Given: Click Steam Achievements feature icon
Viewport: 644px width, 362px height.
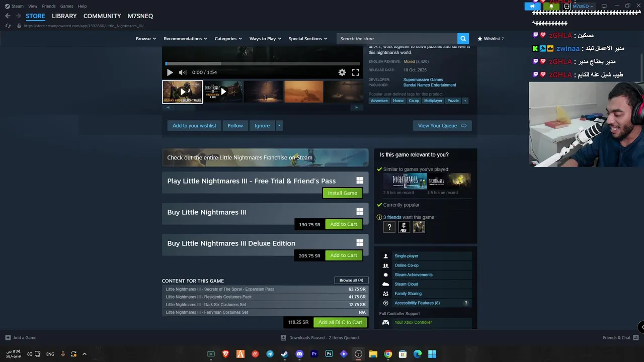Looking at the screenshot, I should [x=385, y=275].
